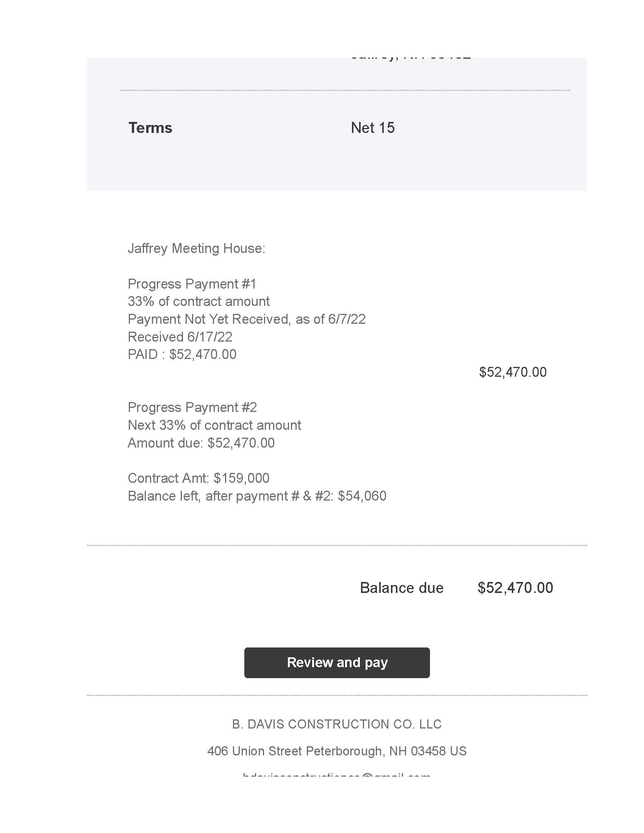Click the Balance due label

(402, 588)
